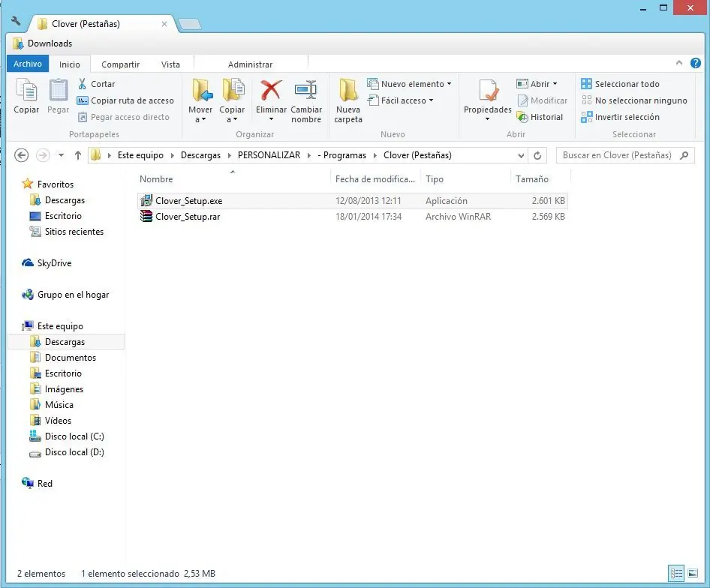710x588 pixels.
Task: Open the blue Help icon
Action: [x=696, y=63]
